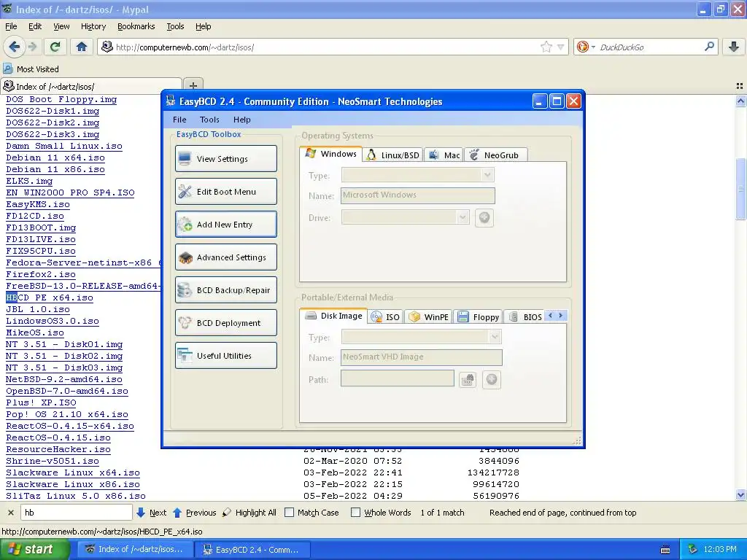The image size is (747, 560).
Task: Click Highlight All in find bar
Action: [x=250, y=513]
